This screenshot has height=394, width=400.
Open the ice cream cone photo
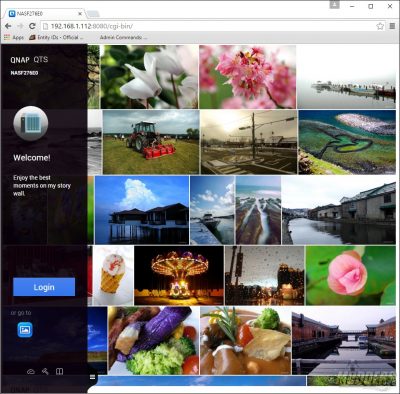click(x=113, y=276)
